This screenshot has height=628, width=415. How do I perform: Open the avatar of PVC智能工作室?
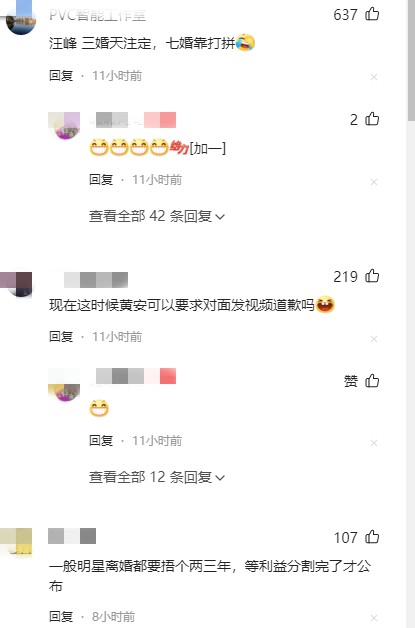point(21,18)
